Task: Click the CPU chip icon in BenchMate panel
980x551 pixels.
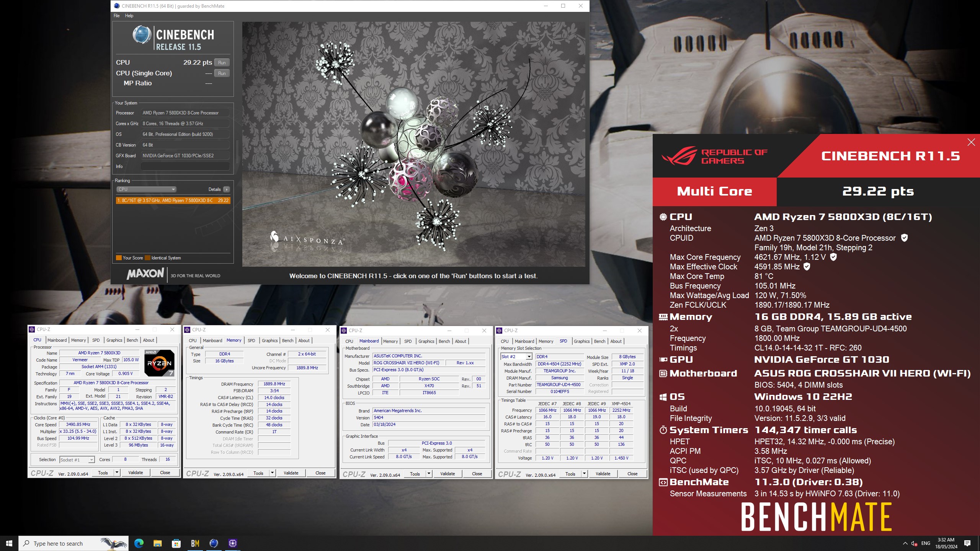Action: [663, 217]
